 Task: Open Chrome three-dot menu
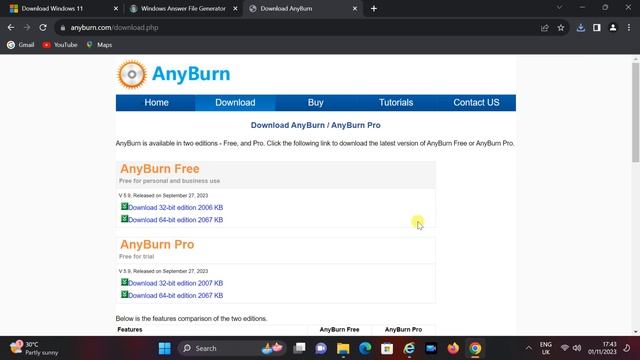click(629, 28)
